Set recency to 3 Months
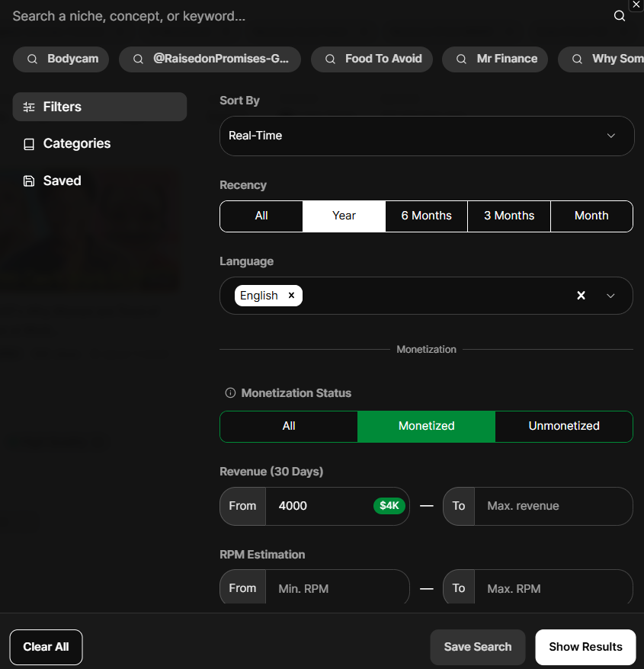644x669 pixels. click(x=509, y=216)
